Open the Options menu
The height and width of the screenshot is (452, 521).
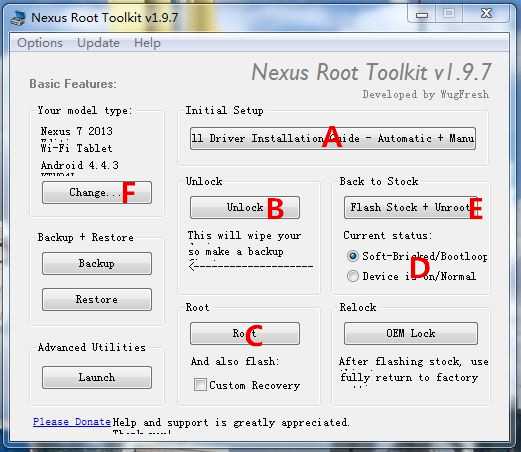(x=40, y=43)
